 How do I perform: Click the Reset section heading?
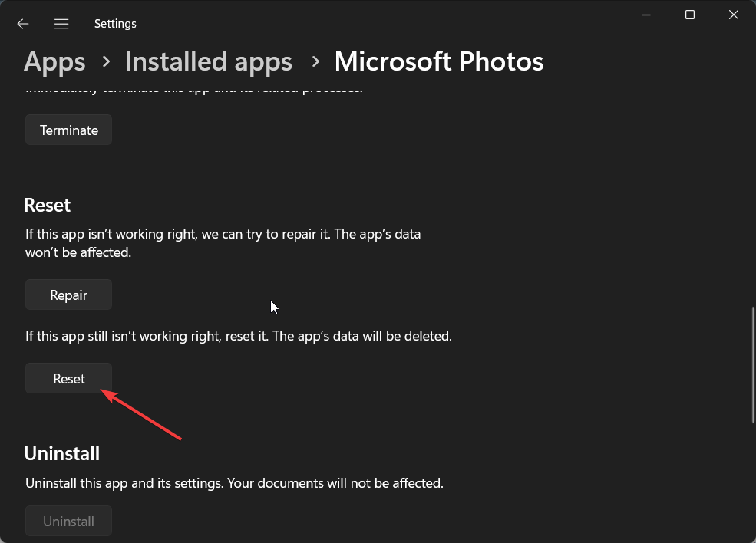coord(48,206)
